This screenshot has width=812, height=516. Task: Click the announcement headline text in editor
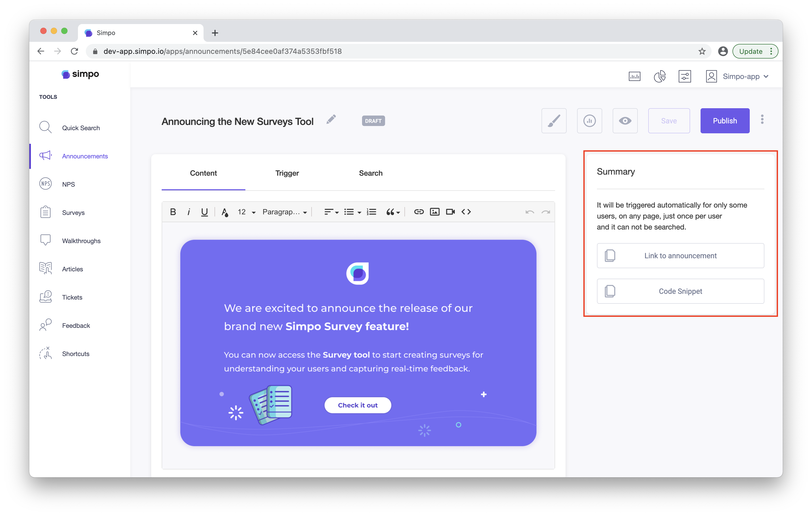[348, 317]
